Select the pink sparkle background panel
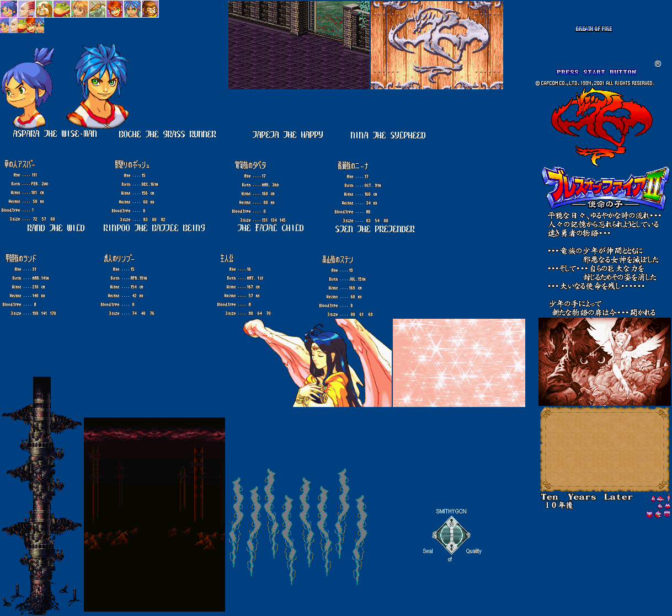The width and height of the screenshot is (672, 616). (459, 363)
